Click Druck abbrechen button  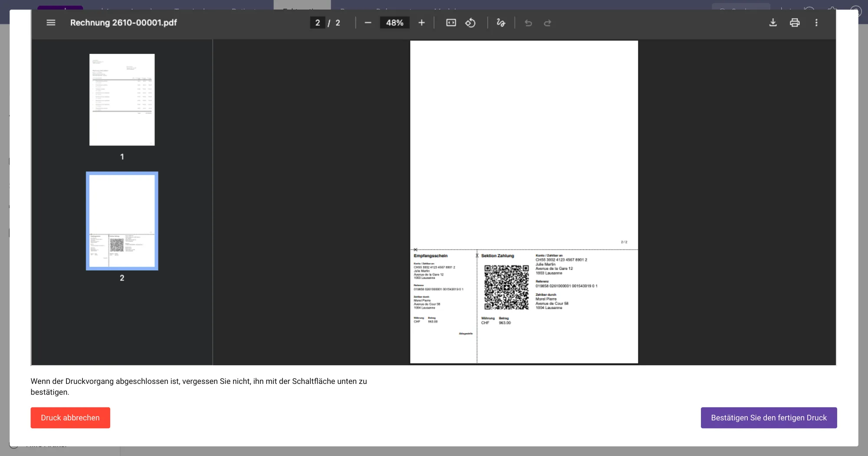70,418
